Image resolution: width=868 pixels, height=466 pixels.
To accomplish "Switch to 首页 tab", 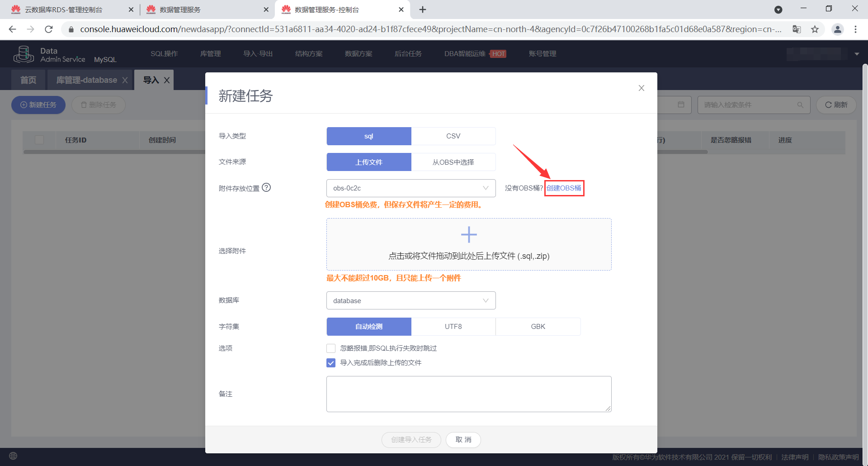I will (28, 80).
